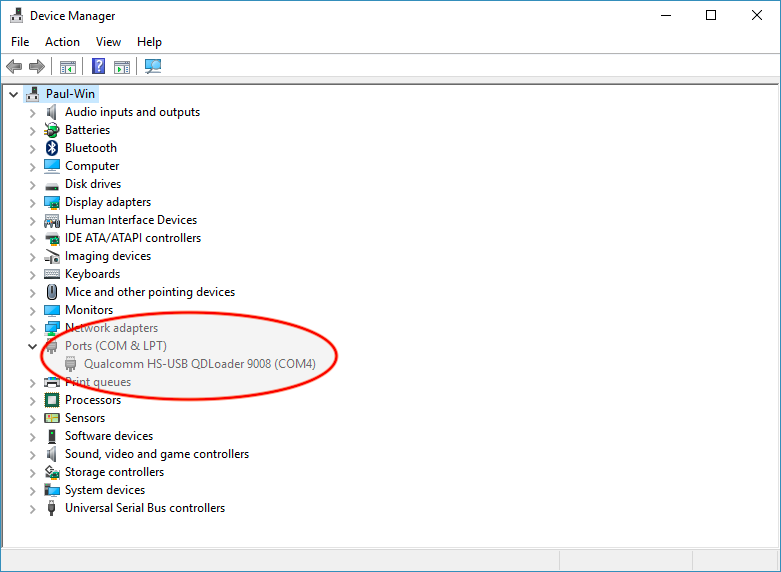Click the mouse icon for pointing devices
Image resolution: width=781 pixels, height=572 pixels.
[52, 292]
